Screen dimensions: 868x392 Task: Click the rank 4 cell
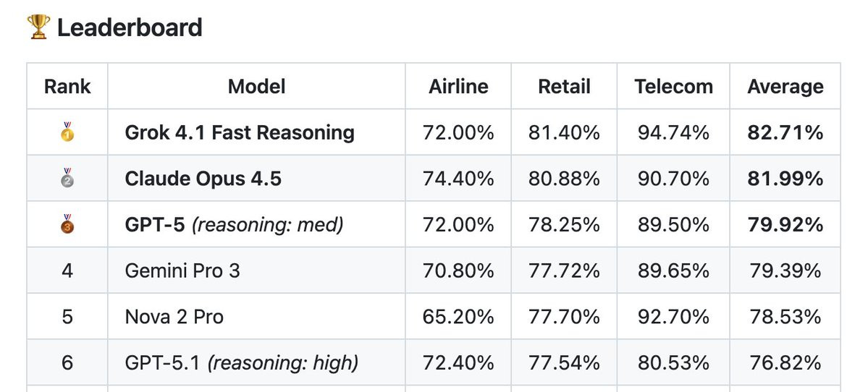coord(67,270)
